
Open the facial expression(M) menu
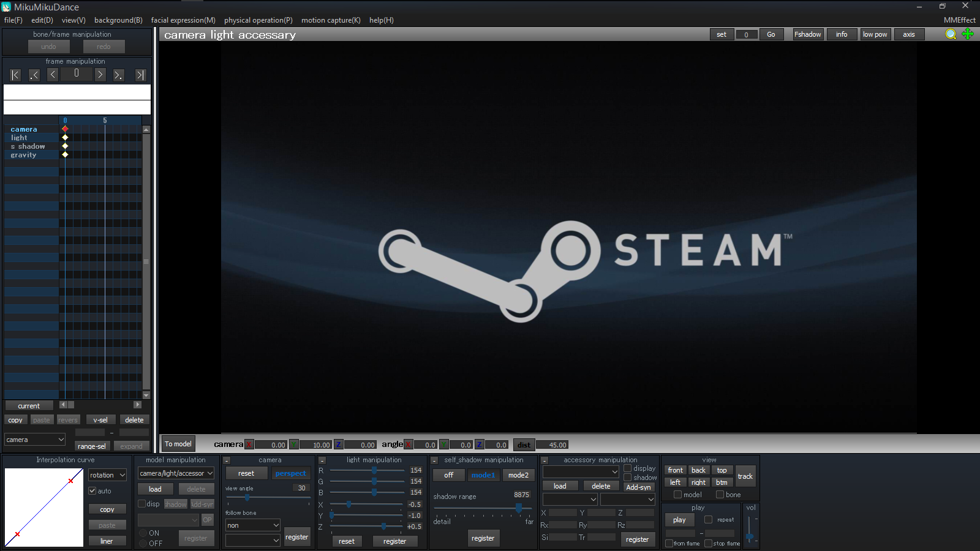(x=183, y=20)
